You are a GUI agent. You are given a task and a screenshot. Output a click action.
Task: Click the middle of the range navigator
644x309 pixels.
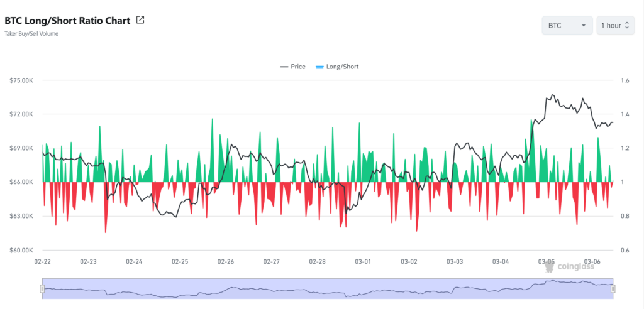[x=327, y=289]
